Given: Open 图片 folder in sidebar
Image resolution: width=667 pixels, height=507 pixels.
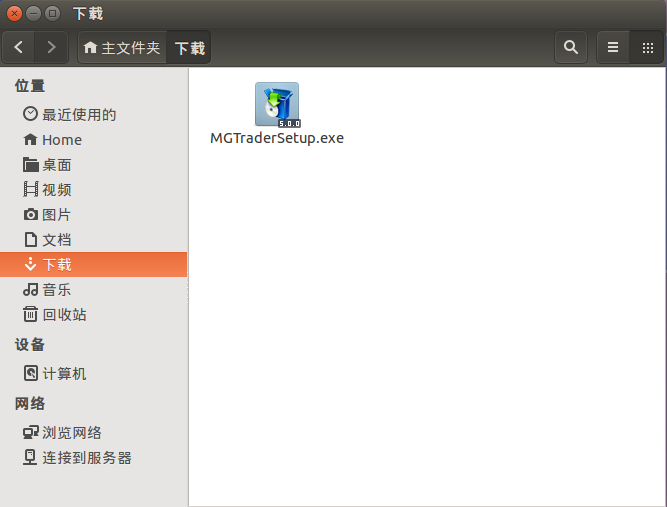Looking at the screenshot, I should click(x=56, y=215).
